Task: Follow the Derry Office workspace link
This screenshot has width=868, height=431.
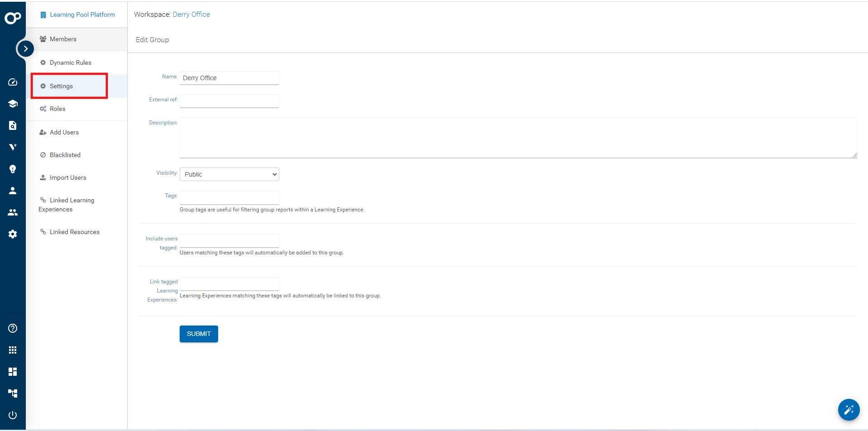Action: (x=191, y=14)
